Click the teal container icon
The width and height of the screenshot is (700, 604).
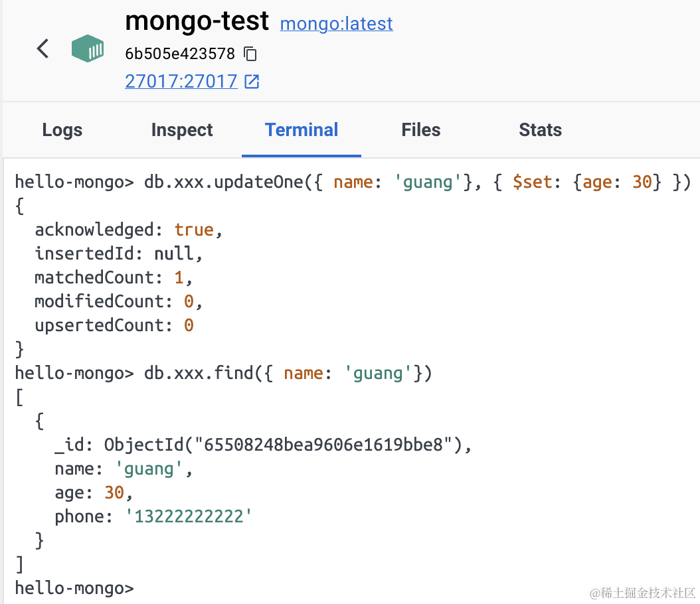click(88, 49)
